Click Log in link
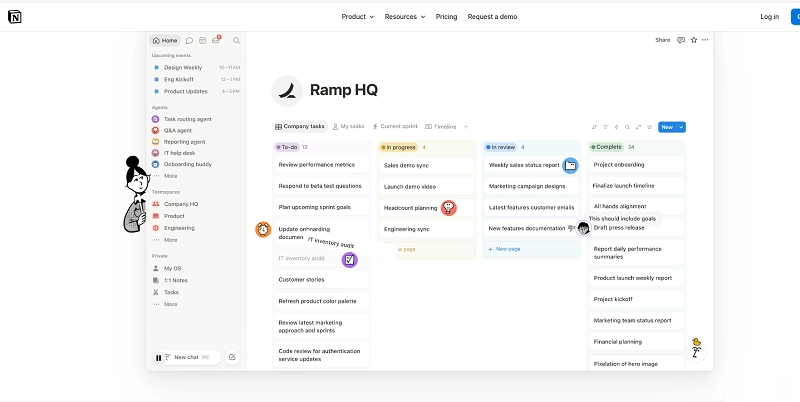 click(x=769, y=17)
